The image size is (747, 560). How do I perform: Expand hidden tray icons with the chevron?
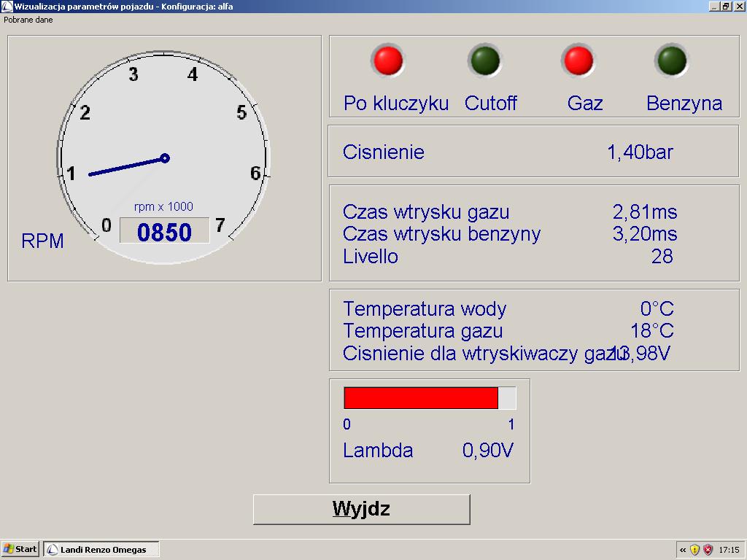click(x=683, y=550)
